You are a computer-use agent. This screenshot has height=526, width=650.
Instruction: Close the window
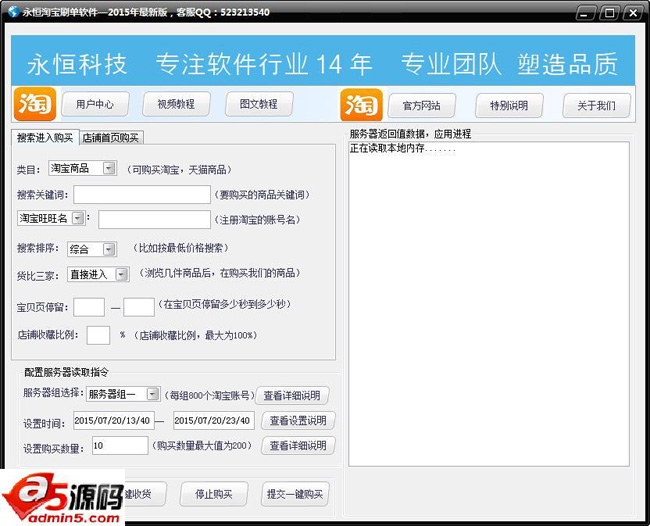[633, 13]
